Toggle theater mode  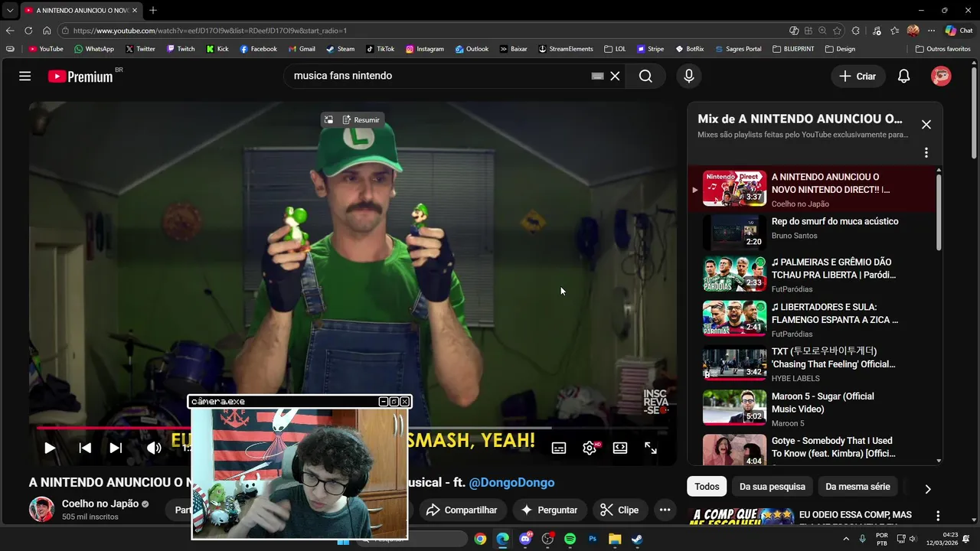(620, 448)
